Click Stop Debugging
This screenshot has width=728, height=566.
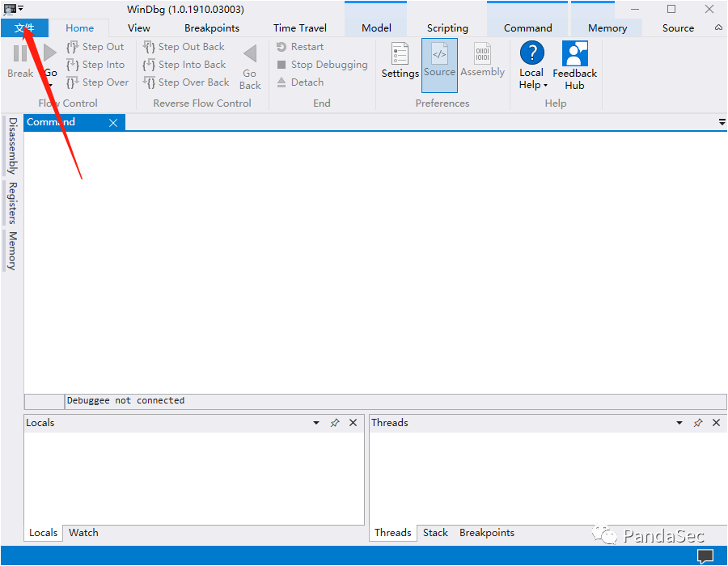pos(322,65)
